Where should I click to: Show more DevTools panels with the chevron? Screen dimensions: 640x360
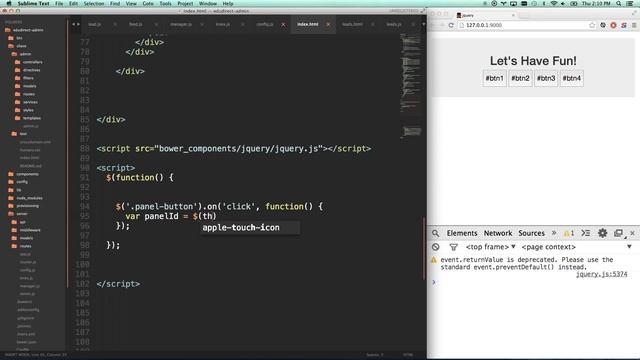tap(554, 233)
